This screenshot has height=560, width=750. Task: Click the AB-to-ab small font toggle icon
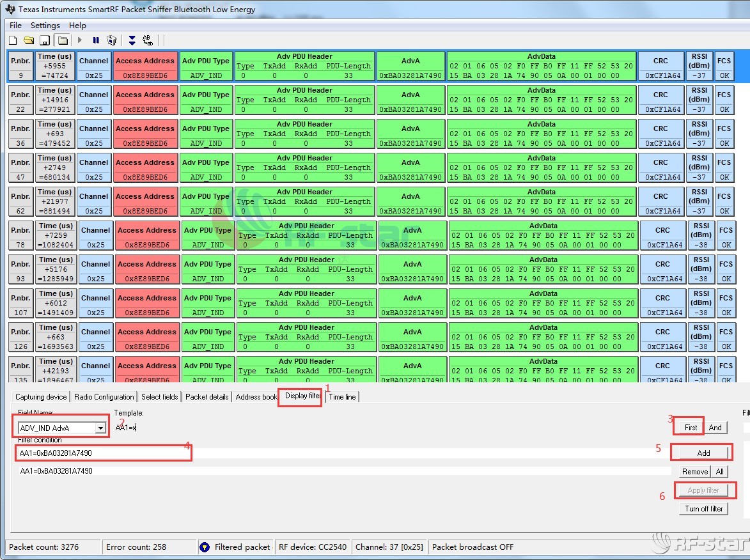[148, 40]
